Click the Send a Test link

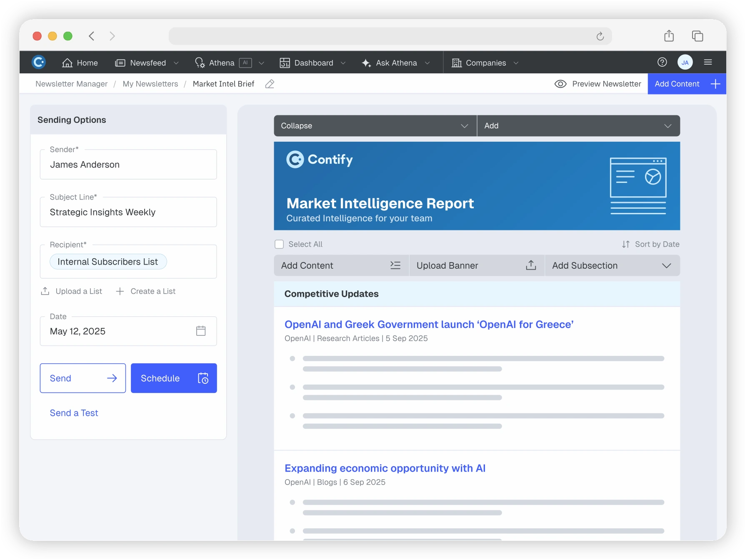tap(74, 413)
